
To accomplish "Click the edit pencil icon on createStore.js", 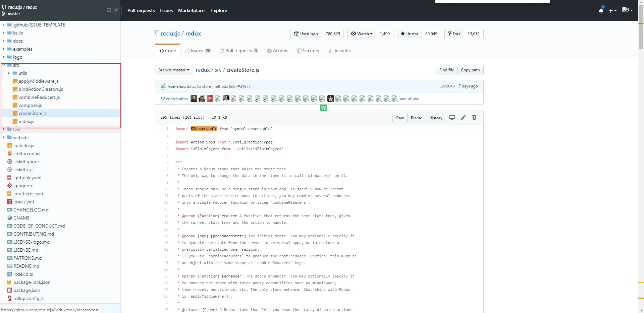I will [x=464, y=118].
